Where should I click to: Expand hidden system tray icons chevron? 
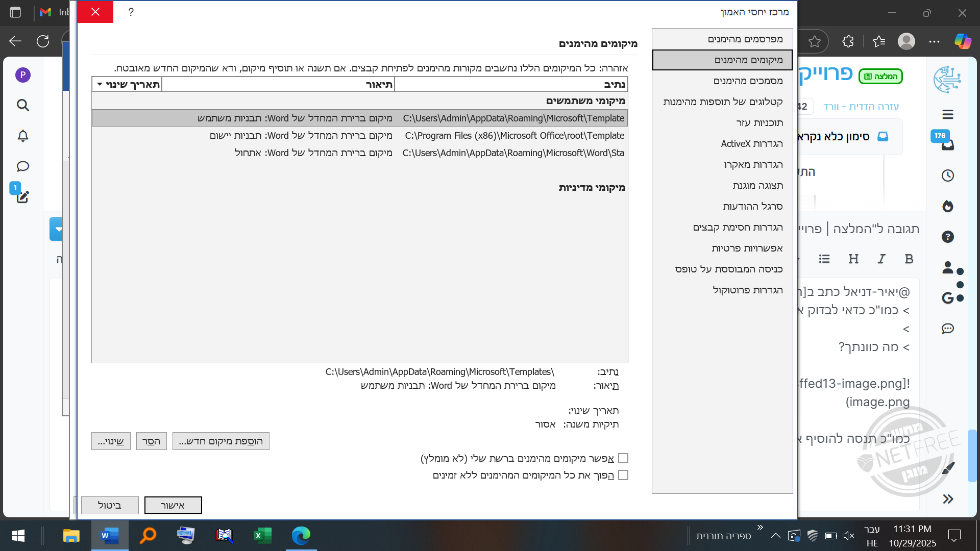pos(775,536)
